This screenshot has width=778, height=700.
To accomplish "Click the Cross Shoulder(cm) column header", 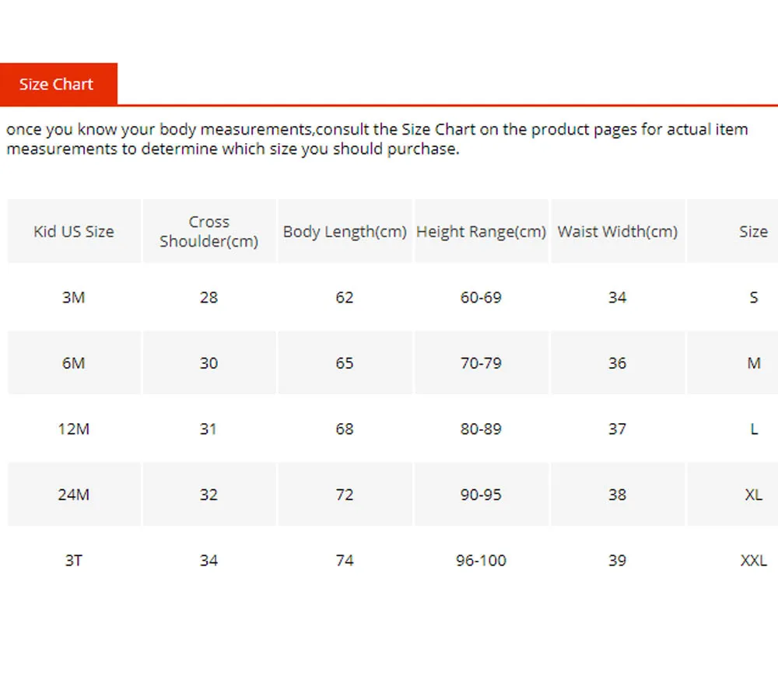I will [x=209, y=232].
